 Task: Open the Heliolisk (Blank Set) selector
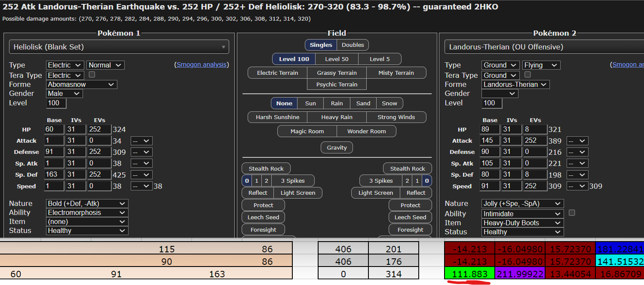(x=119, y=47)
